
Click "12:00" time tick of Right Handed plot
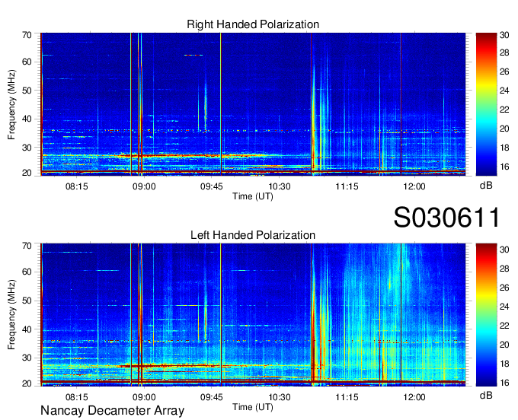[x=414, y=186]
